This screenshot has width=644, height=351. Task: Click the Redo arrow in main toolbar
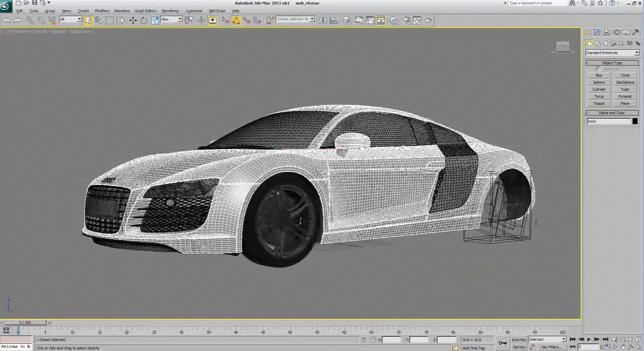[x=17, y=20]
